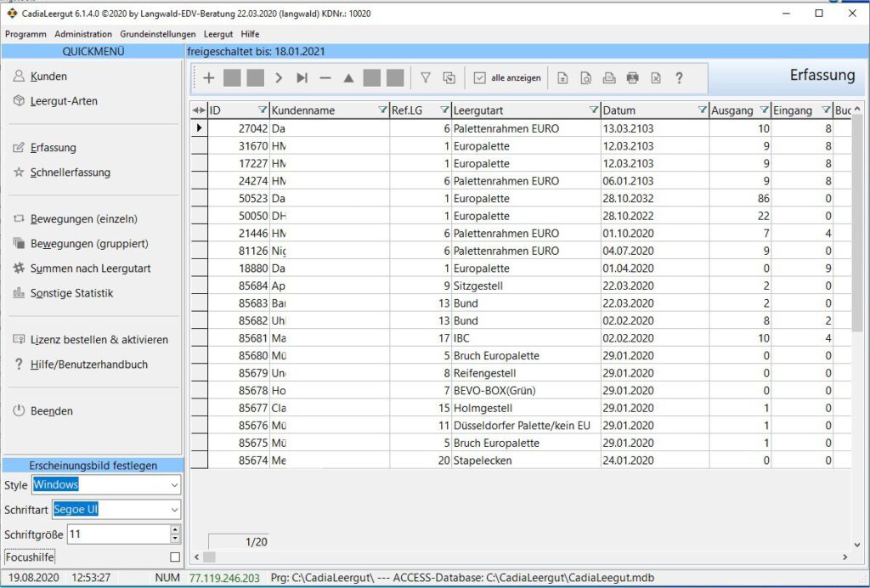Expand the Schriftart dropdown
This screenshot has height=588, width=870.
pyautogui.click(x=174, y=509)
